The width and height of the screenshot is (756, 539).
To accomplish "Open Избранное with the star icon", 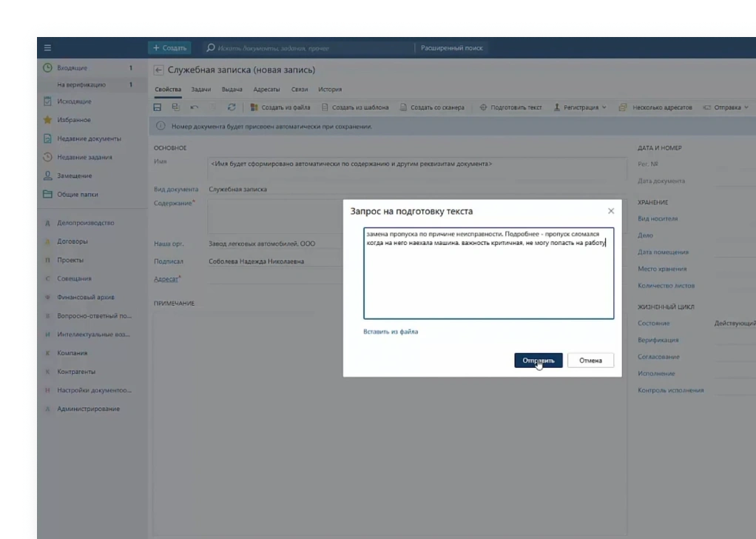I will click(73, 120).
